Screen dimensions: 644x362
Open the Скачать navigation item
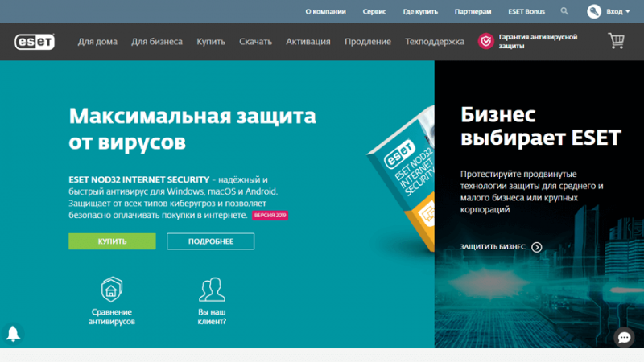click(255, 42)
